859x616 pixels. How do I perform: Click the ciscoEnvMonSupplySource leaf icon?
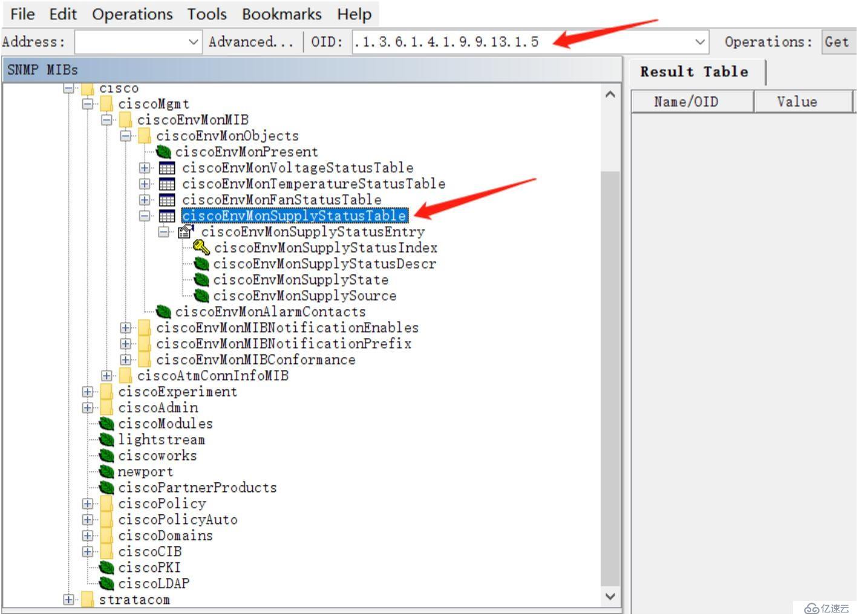pos(201,296)
